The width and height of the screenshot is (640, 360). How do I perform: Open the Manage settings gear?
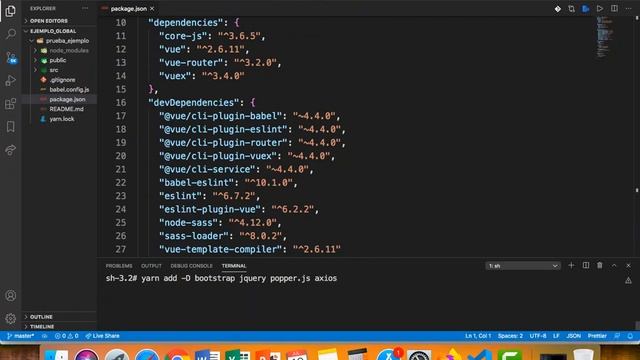click(11, 318)
